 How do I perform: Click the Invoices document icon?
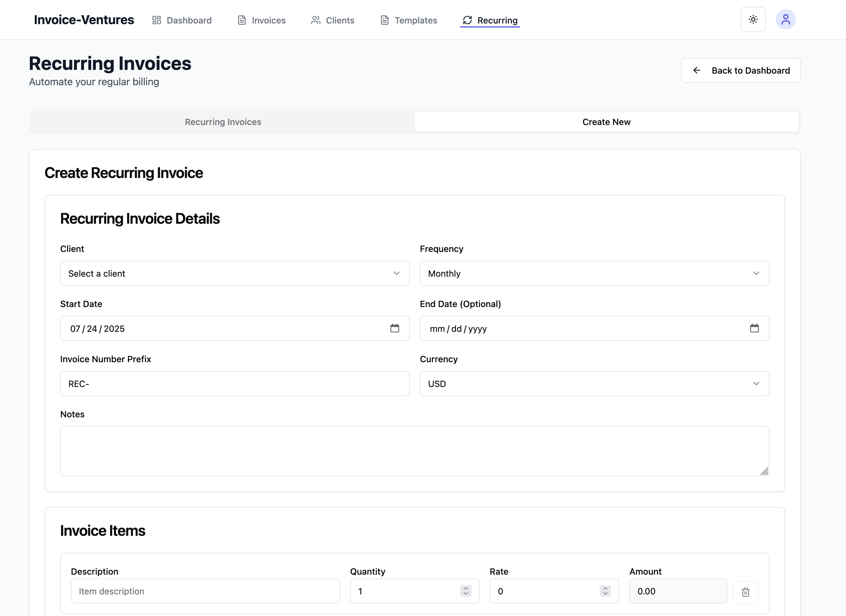tap(242, 20)
